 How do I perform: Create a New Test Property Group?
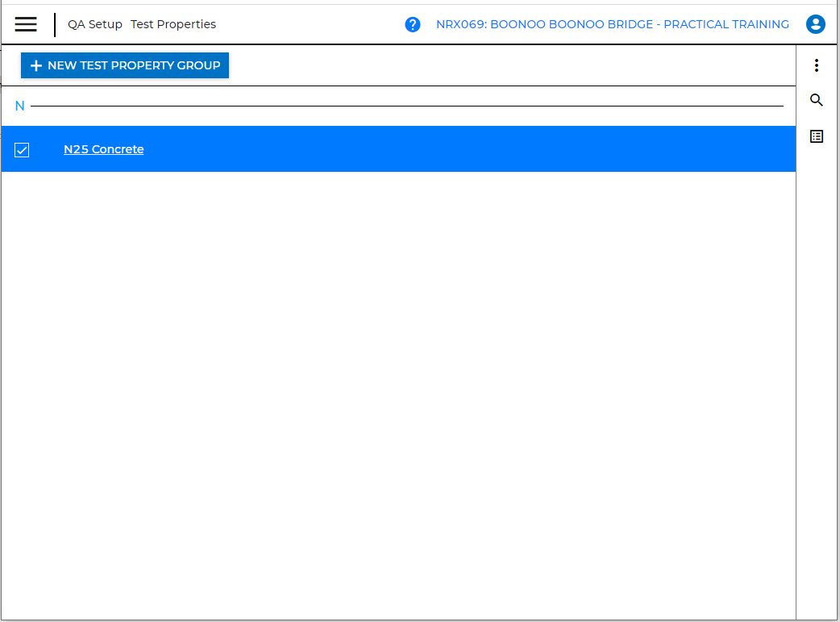coord(125,65)
